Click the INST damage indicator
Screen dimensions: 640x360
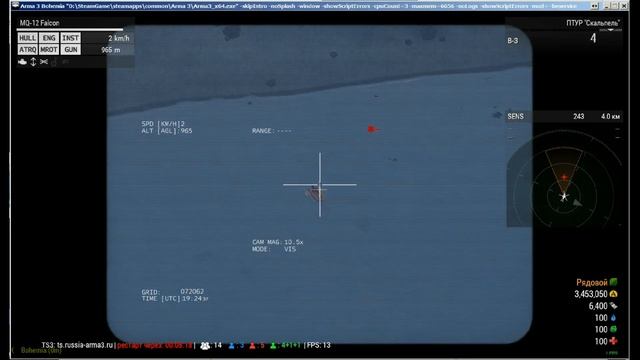(70, 38)
